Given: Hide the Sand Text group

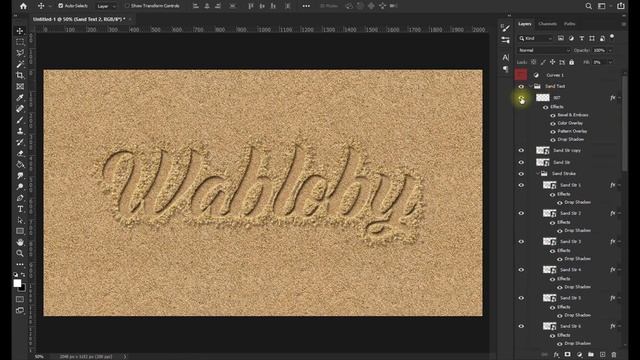Looking at the screenshot, I should coord(521,86).
